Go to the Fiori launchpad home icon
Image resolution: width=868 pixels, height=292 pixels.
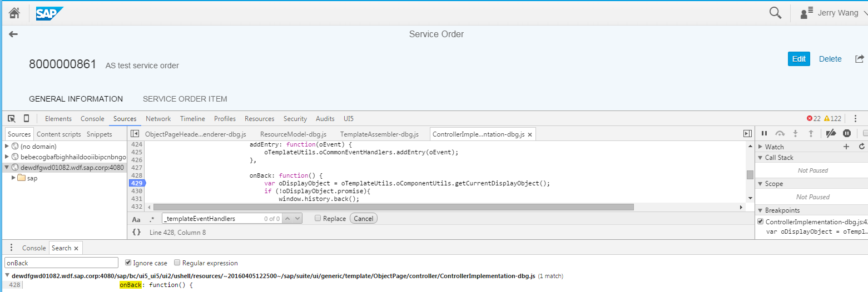click(14, 13)
